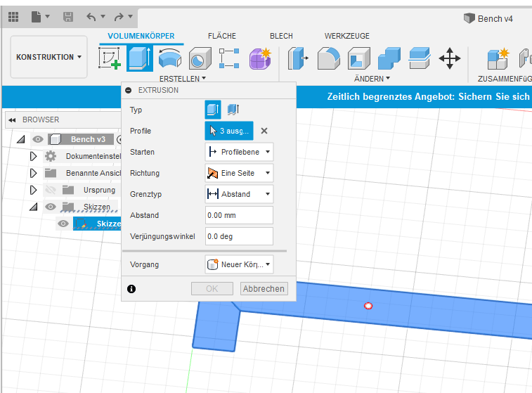532x393 pixels.
Task: Open the KONSTRUKTION workspace dropdown
Action: tap(49, 57)
